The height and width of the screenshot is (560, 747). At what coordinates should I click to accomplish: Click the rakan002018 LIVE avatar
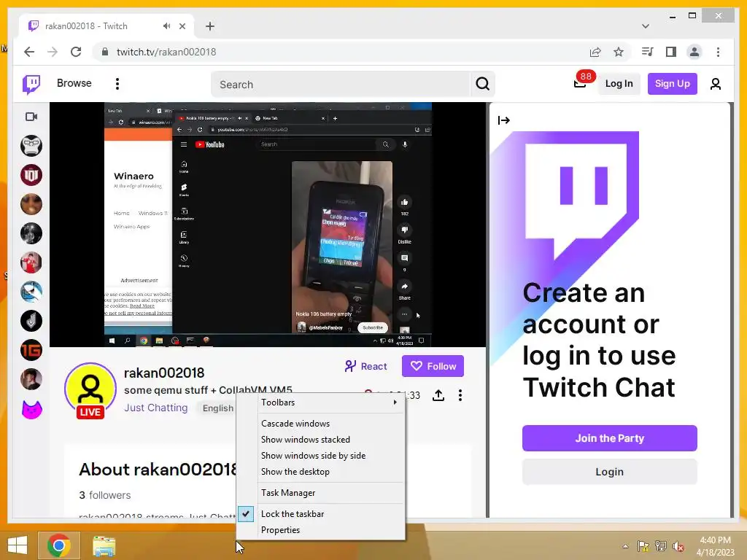pos(90,389)
